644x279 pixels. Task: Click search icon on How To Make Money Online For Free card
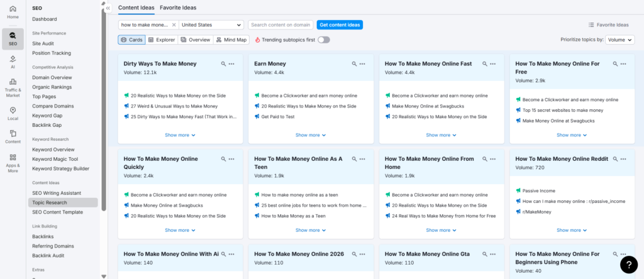click(615, 64)
